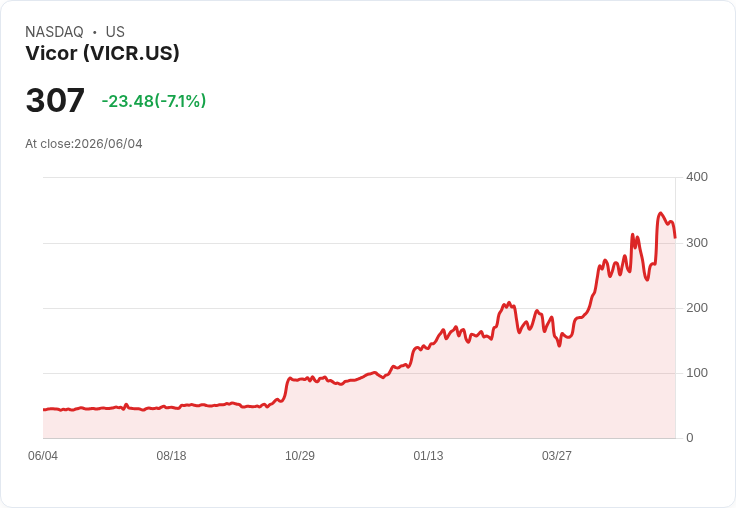Viewport: 736px width, 508px height.
Task: Click the 01/13 date axis label
Action: [x=428, y=456]
